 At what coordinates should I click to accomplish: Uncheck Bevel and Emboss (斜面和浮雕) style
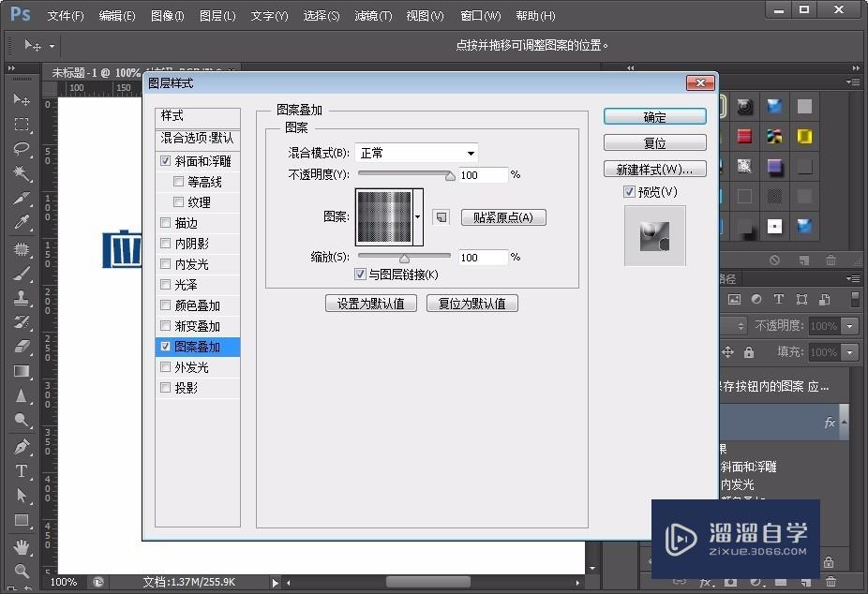(165, 161)
